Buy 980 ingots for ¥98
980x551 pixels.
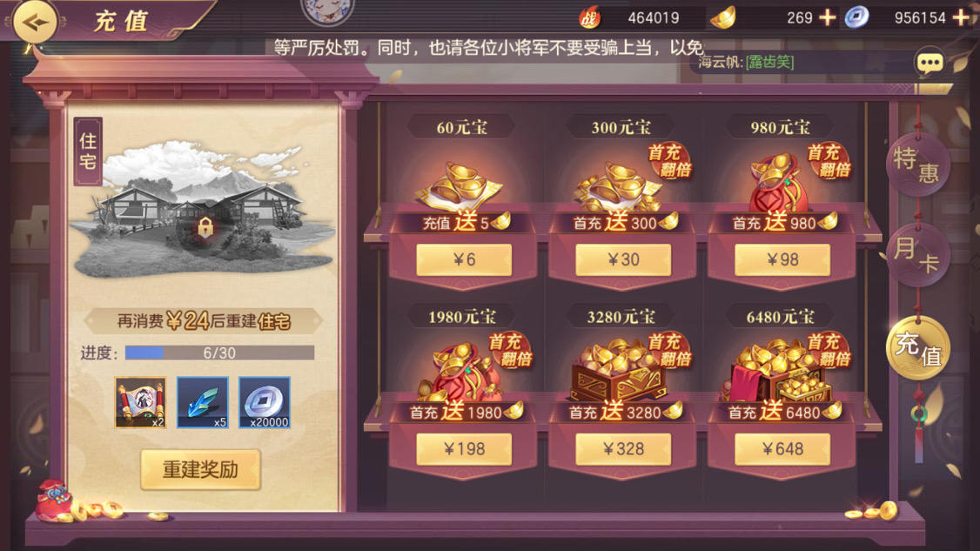pos(782,259)
